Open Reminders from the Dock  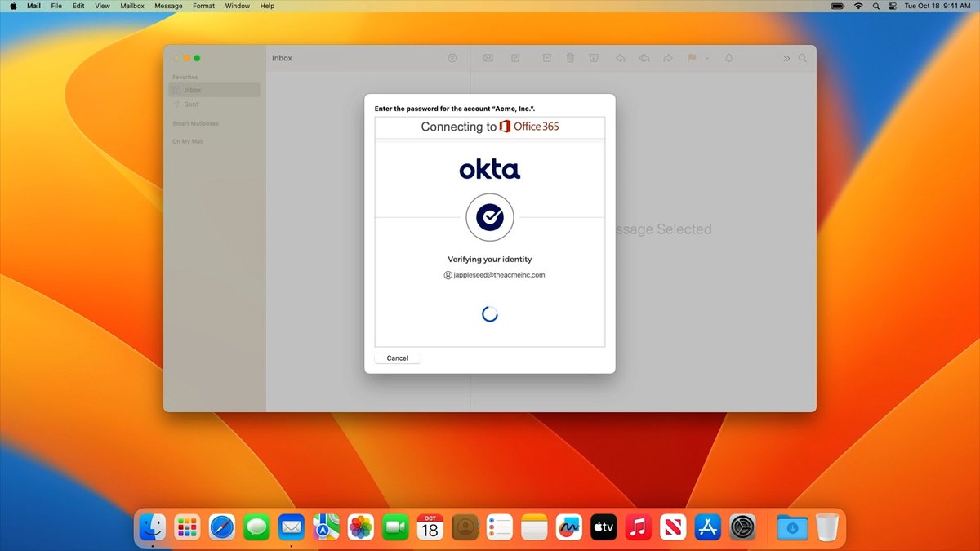[x=499, y=527]
